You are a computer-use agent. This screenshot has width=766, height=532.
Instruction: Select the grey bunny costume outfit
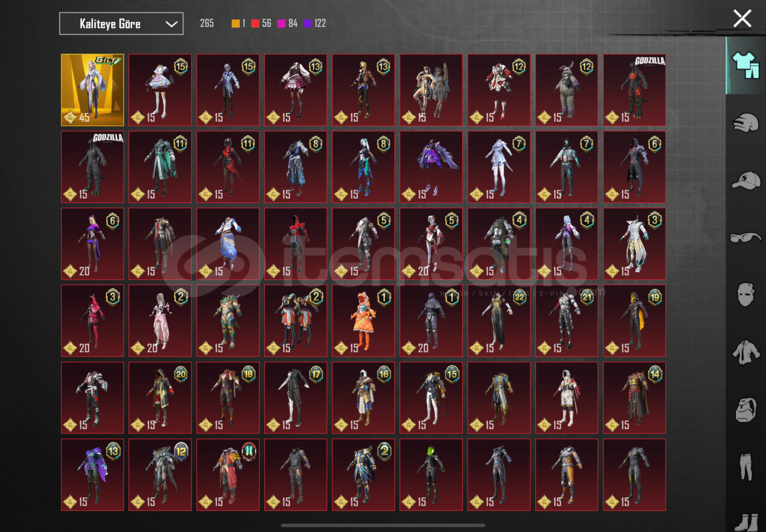[566, 90]
